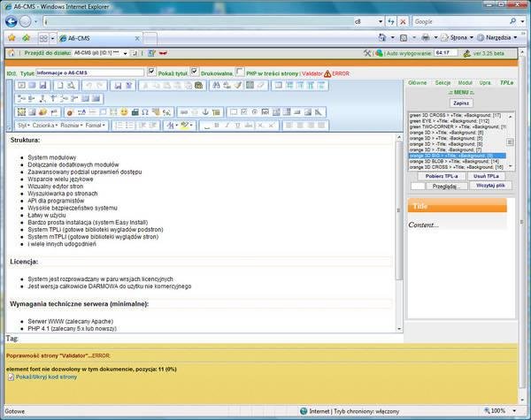Open the Favorites star in Internet Explorer
This screenshot has width=531, height=420.
pyautogui.click(x=12, y=38)
